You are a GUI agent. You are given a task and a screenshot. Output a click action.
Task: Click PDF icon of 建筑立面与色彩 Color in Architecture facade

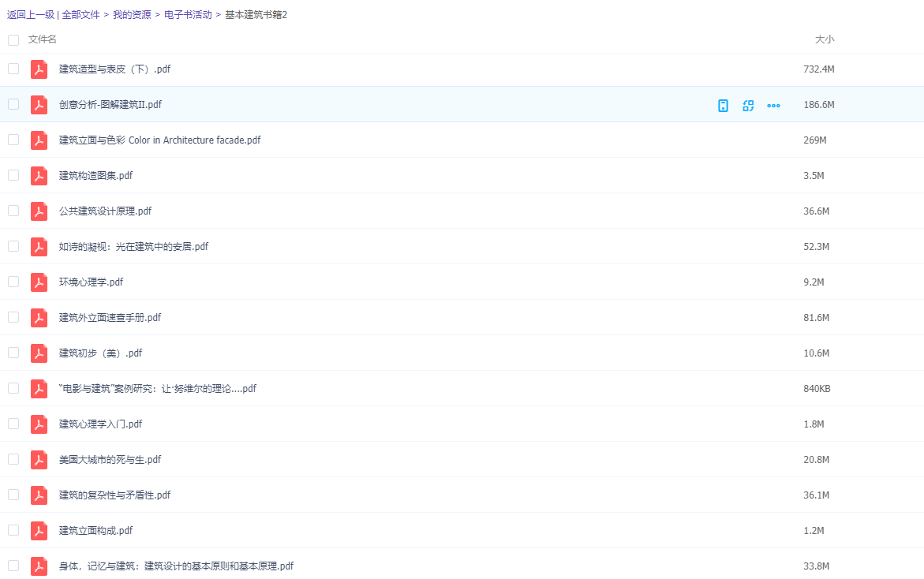click(39, 140)
